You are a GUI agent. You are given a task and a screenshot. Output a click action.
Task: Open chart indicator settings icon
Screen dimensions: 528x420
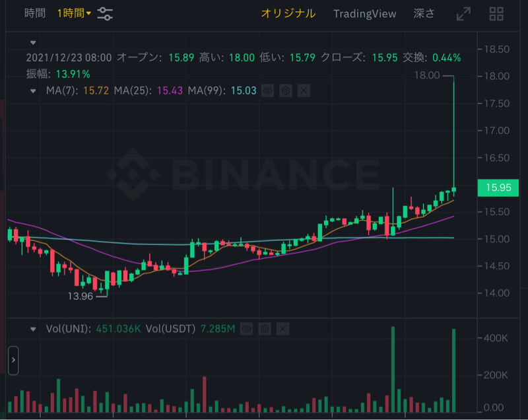tap(105, 13)
